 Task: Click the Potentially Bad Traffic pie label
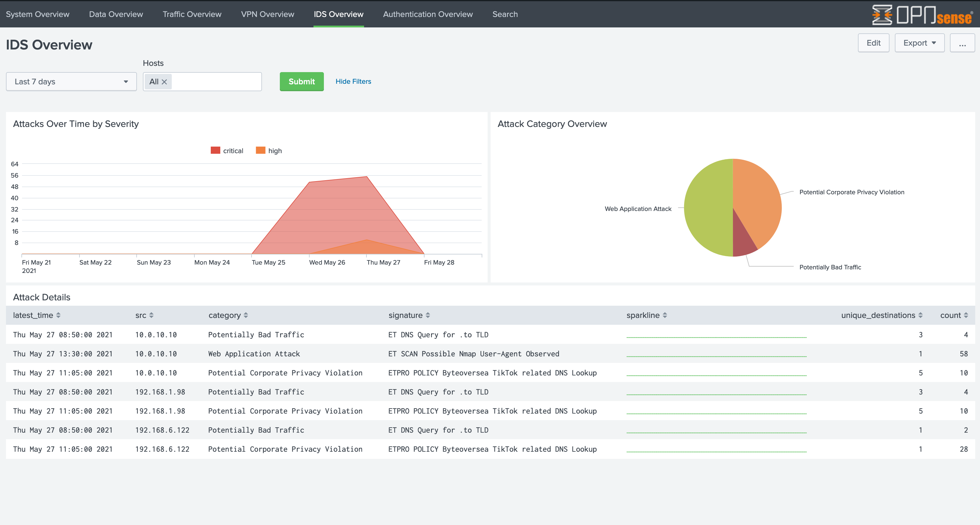[830, 267]
